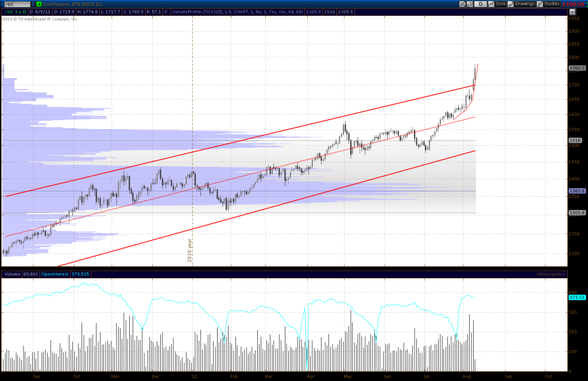Open chart settings wrench icon
This screenshot has height=381, width=588.
tap(471, 4)
